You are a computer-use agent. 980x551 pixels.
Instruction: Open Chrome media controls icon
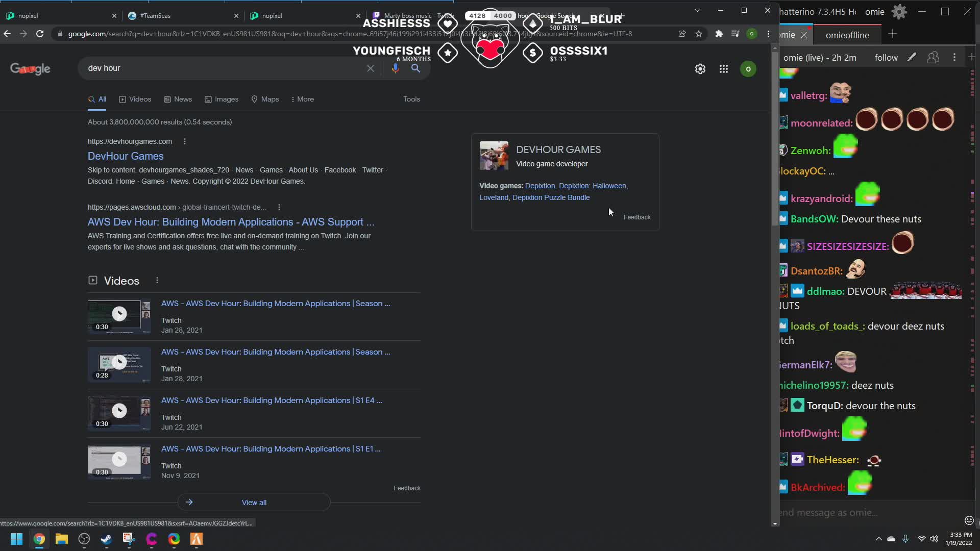pyautogui.click(x=735, y=34)
